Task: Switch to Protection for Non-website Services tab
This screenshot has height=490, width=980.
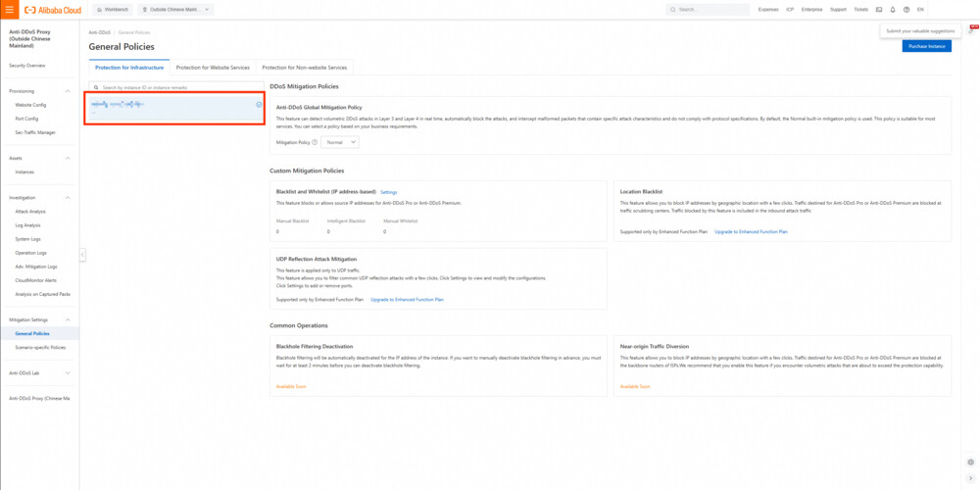Action: tap(305, 68)
